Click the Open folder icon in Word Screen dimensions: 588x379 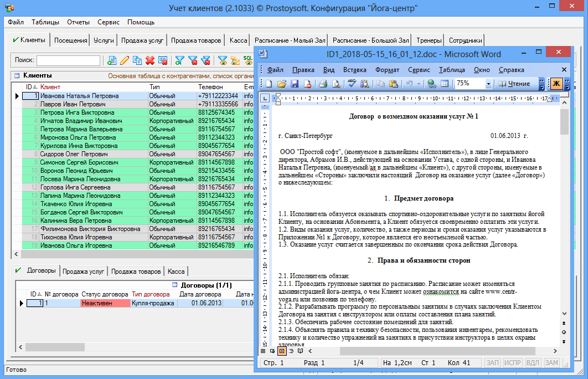tap(282, 84)
